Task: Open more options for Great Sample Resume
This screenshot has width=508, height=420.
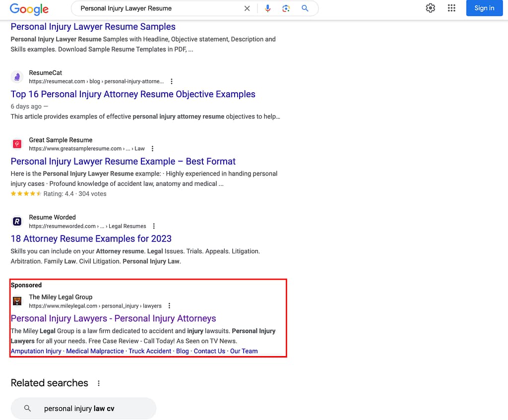Action: click(x=153, y=149)
